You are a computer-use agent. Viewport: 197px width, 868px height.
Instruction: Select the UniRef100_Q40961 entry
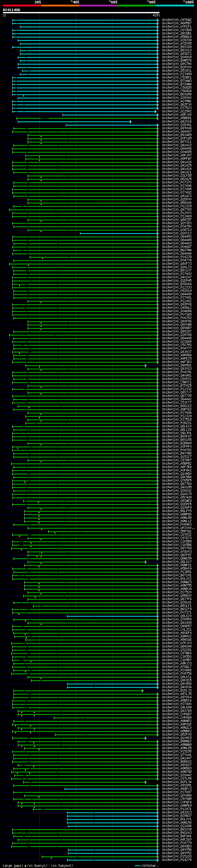(x=177, y=375)
